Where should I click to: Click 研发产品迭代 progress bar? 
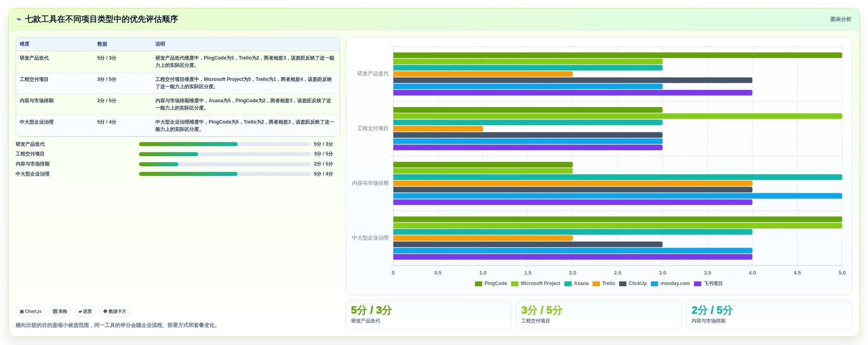coord(225,144)
